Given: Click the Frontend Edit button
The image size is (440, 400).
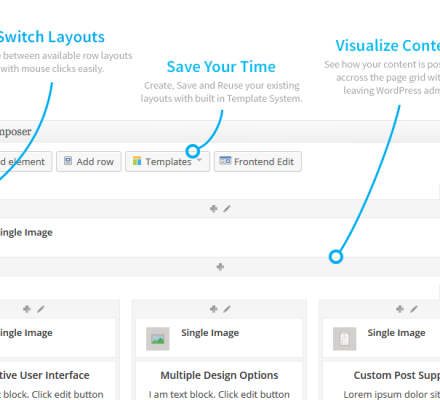Looking at the screenshot, I should [x=258, y=162].
